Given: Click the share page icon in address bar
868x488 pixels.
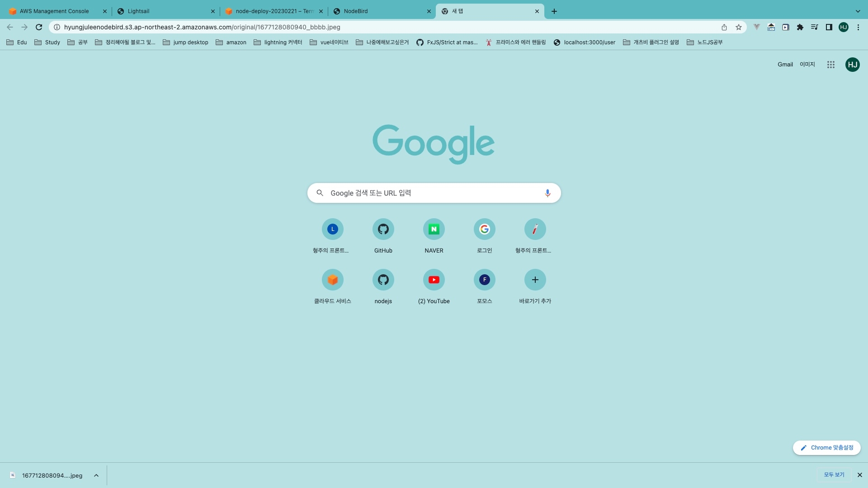Looking at the screenshot, I should 724,27.
